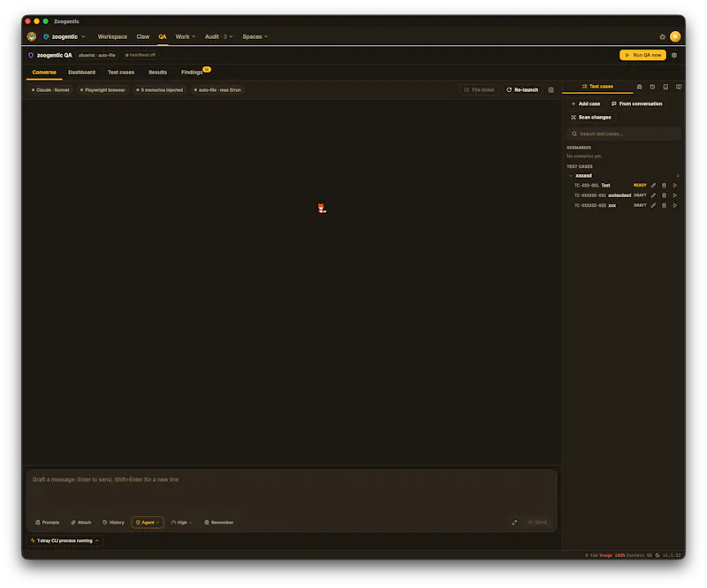The height and width of the screenshot is (588, 707).
Task: Click the Remember button
Action: [x=218, y=523]
